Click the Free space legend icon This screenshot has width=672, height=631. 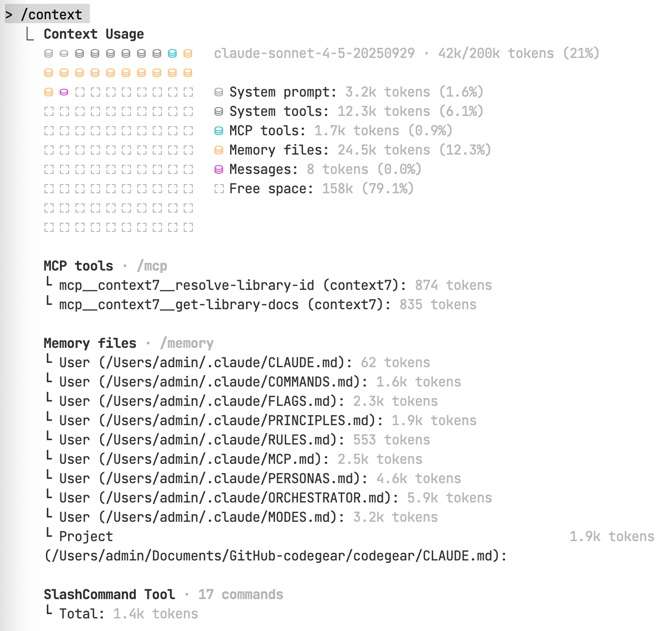[219, 189]
